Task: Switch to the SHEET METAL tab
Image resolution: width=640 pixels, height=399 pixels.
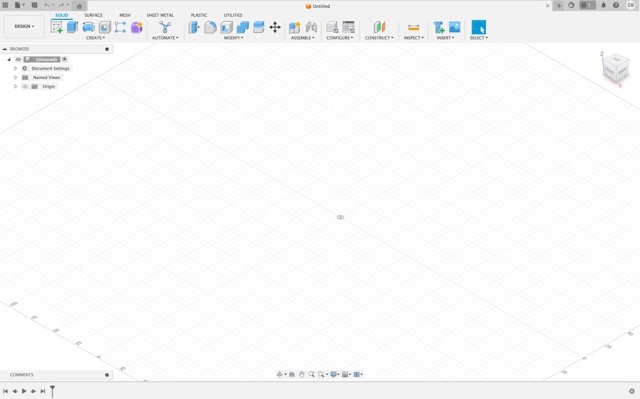Action: pos(160,15)
